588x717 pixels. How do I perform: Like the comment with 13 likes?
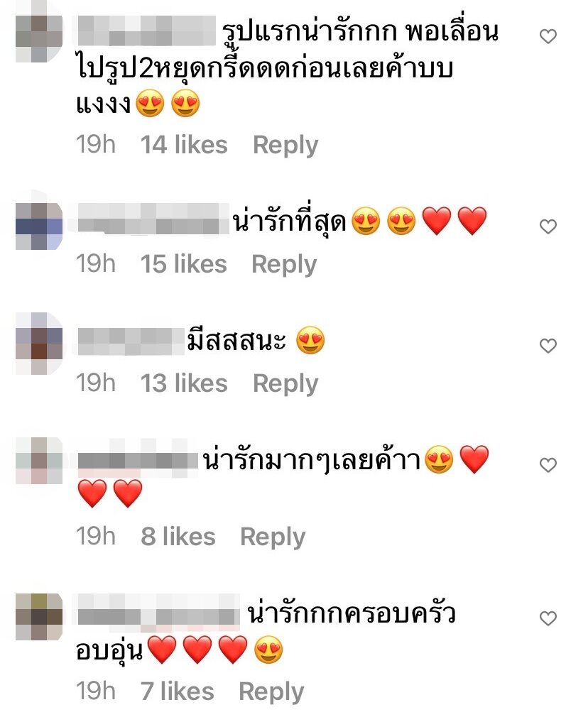(548, 346)
